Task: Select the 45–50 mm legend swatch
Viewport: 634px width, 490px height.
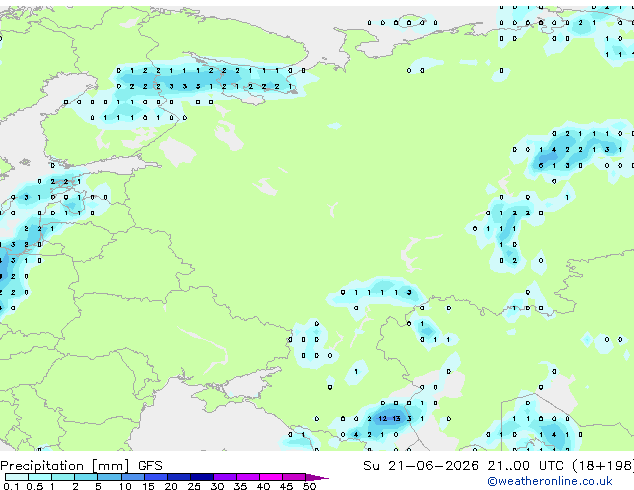Action: coord(294,477)
